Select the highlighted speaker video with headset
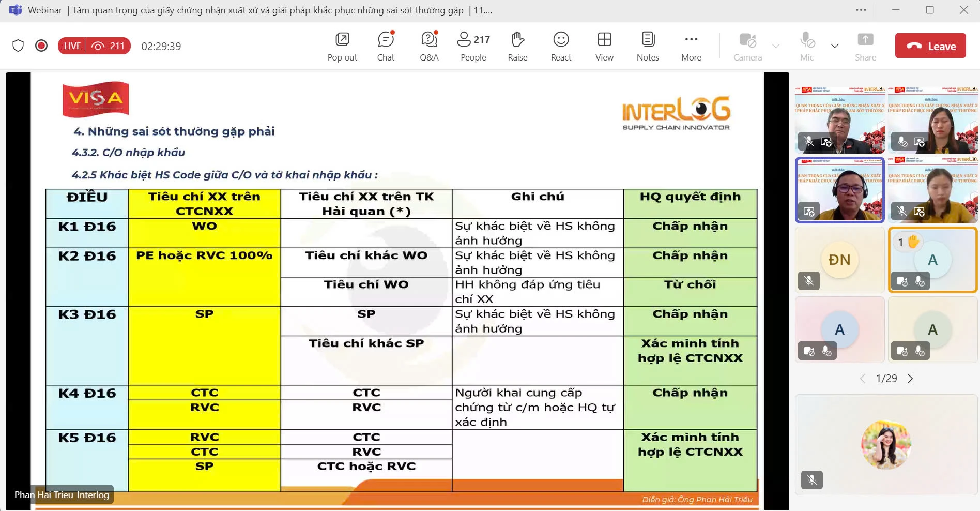980x511 pixels. pos(839,190)
